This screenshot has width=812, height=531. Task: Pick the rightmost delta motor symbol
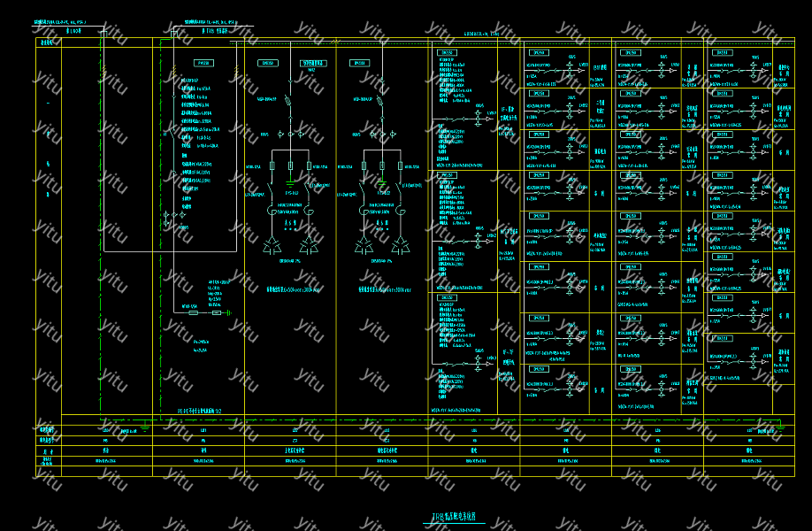pos(402,245)
